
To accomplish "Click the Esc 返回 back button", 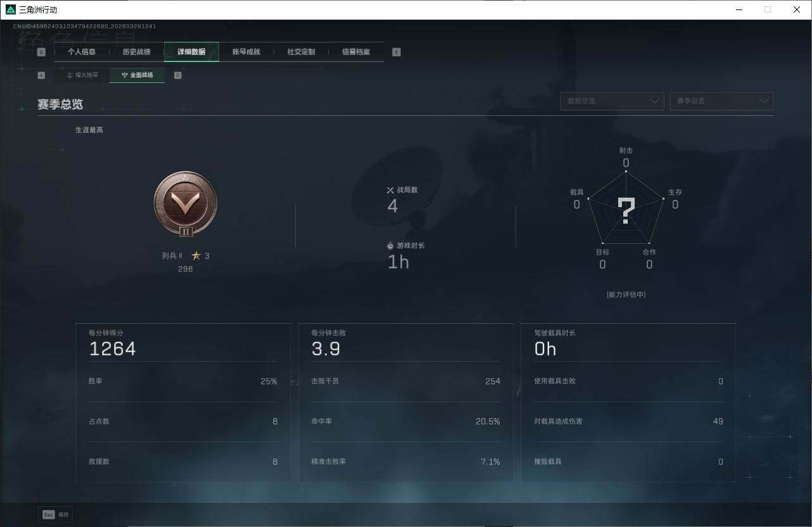I will tap(55, 514).
